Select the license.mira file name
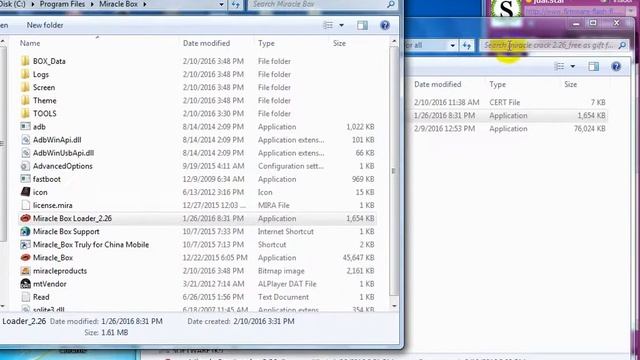Viewport: 640px width, 360px height. tap(53, 205)
